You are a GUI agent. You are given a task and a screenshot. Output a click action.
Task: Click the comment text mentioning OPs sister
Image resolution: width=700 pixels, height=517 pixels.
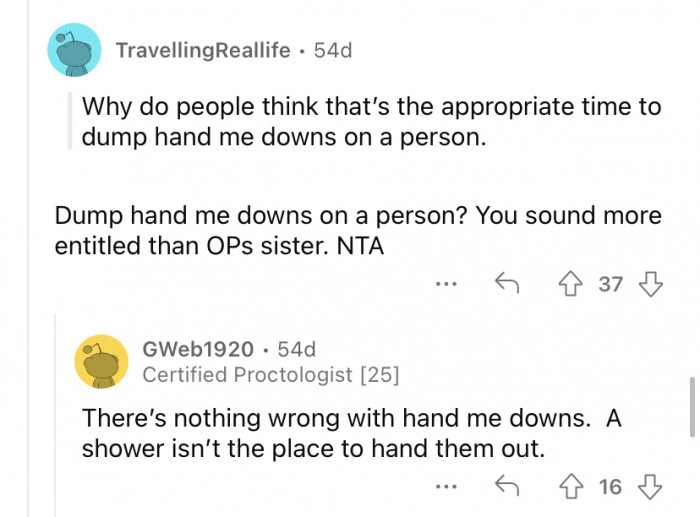(358, 229)
